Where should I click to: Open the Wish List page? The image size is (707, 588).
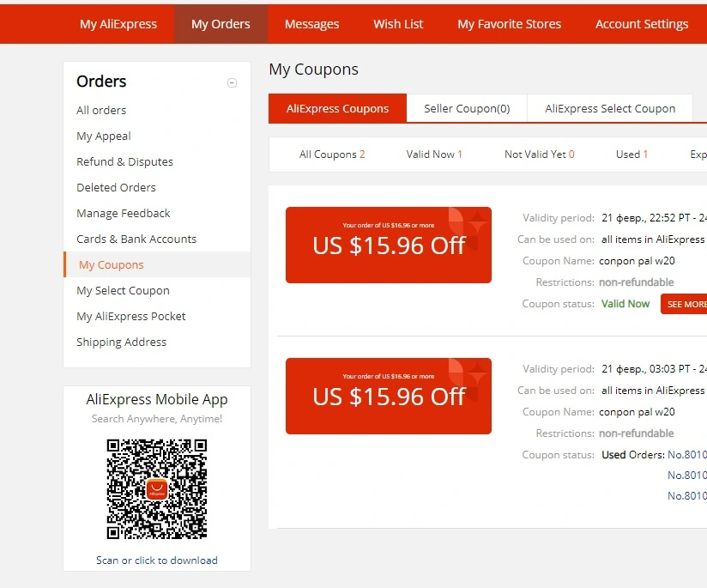pos(398,24)
